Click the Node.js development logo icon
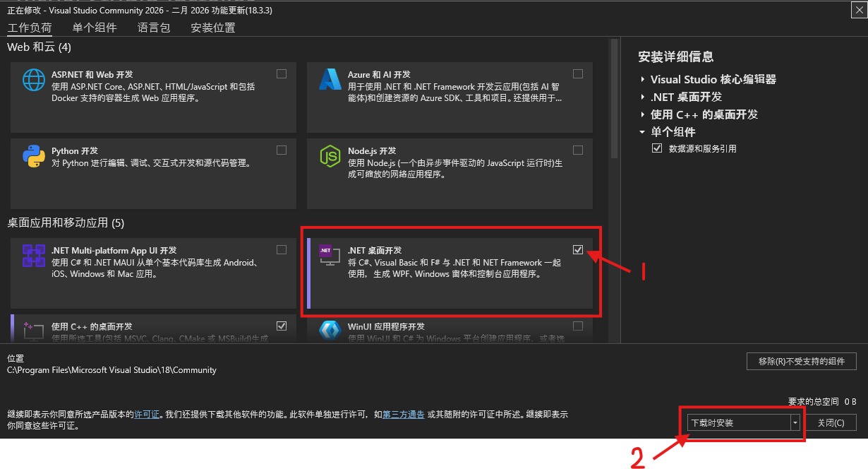This screenshot has width=868, height=469. (330, 156)
